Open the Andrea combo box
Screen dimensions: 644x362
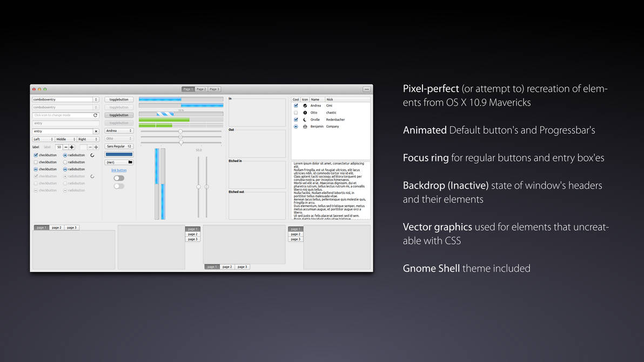coord(119,131)
